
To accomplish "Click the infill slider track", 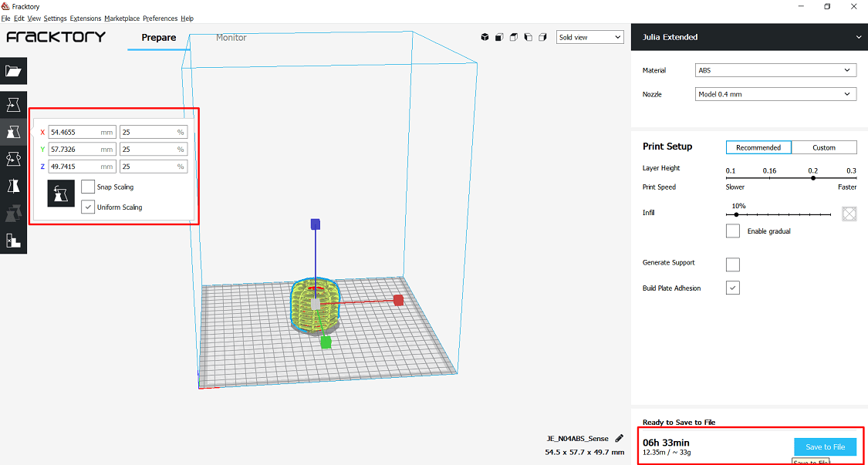I will [x=778, y=214].
